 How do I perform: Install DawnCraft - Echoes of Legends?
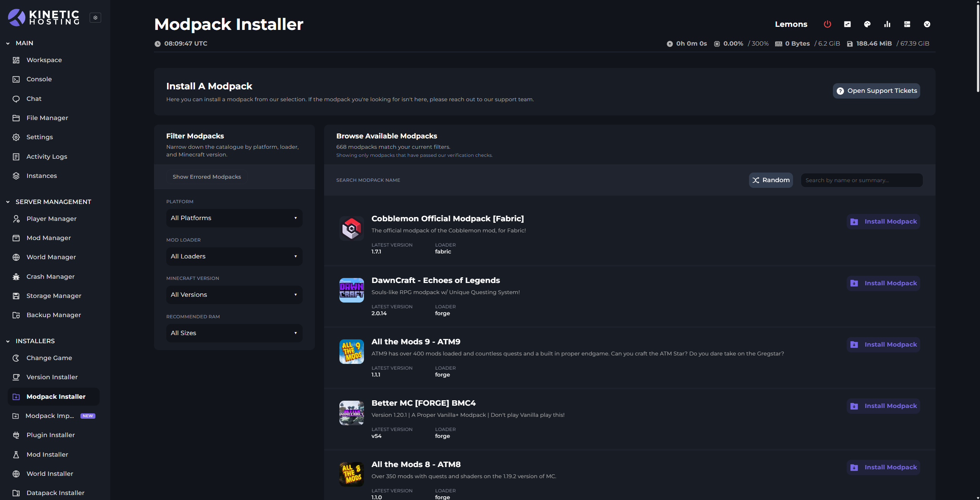883,283
